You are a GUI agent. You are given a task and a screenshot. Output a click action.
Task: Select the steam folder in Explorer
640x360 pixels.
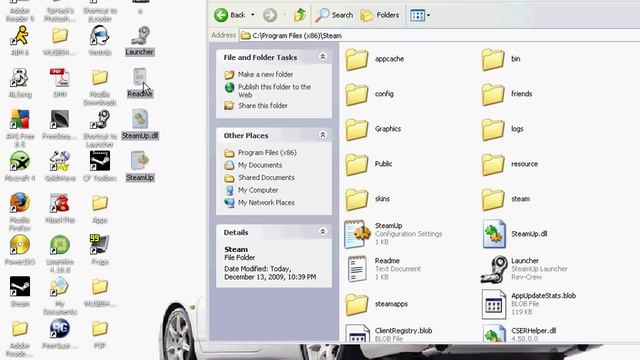tap(506, 199)
